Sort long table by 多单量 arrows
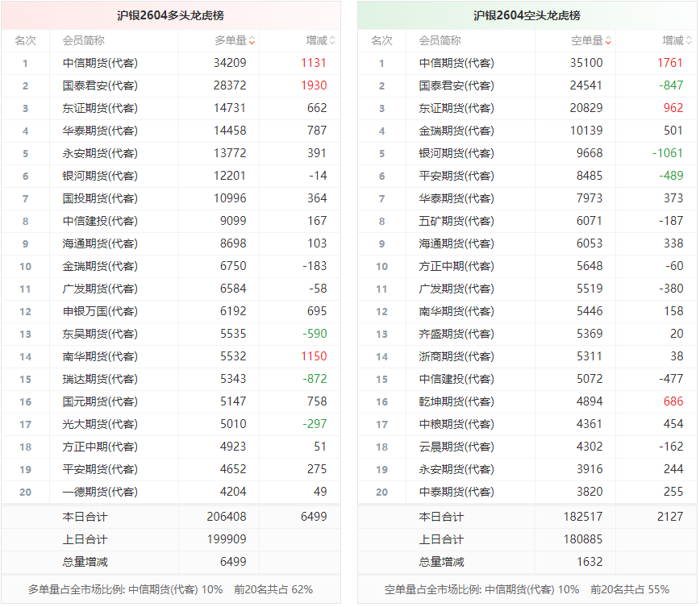 tap(252, 40)
